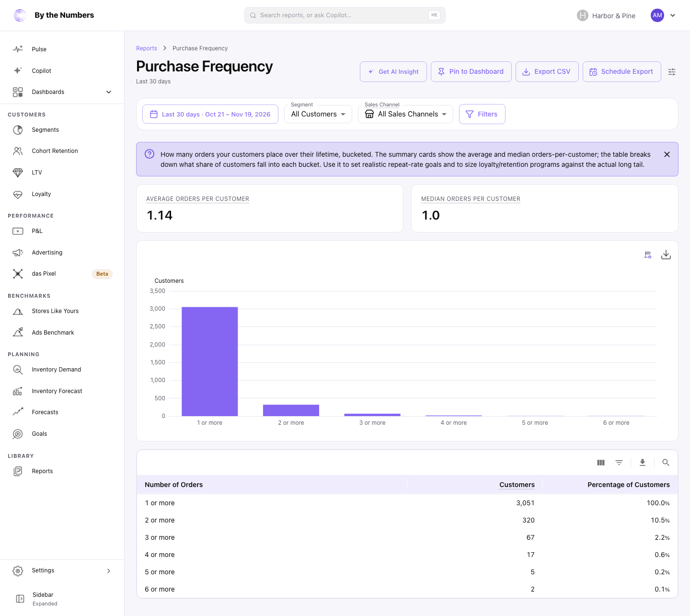Open Inventory Demand planning
The width and height of the screenshot is (690, 616).
pos(62,370)
